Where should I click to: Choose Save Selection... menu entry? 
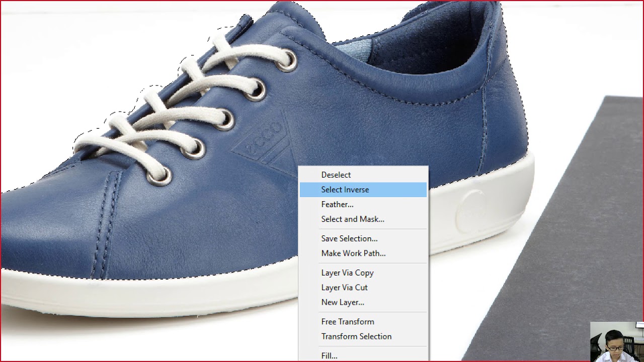coord(363,238)
